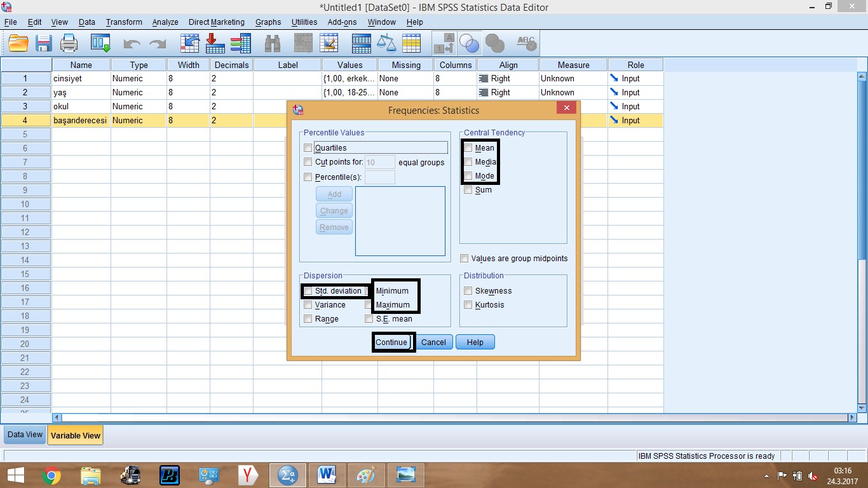This screenshot has width=868, height=488.
Task: Click the Weight cases scale icon
Action: click(x=386, y=43)
